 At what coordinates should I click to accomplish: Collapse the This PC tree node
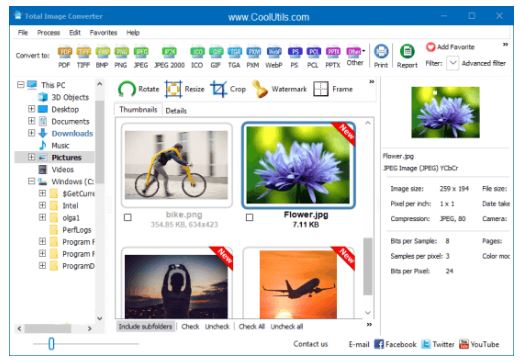tap(21, 85)
